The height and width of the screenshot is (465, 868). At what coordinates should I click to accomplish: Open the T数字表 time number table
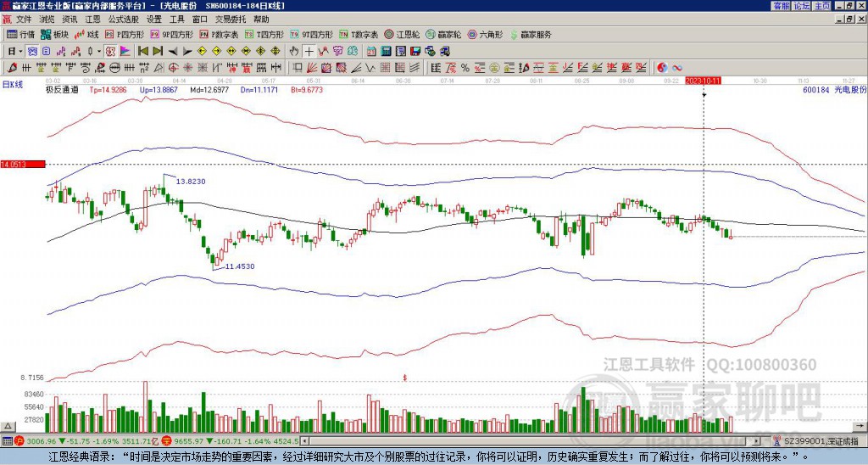(359, 34)
